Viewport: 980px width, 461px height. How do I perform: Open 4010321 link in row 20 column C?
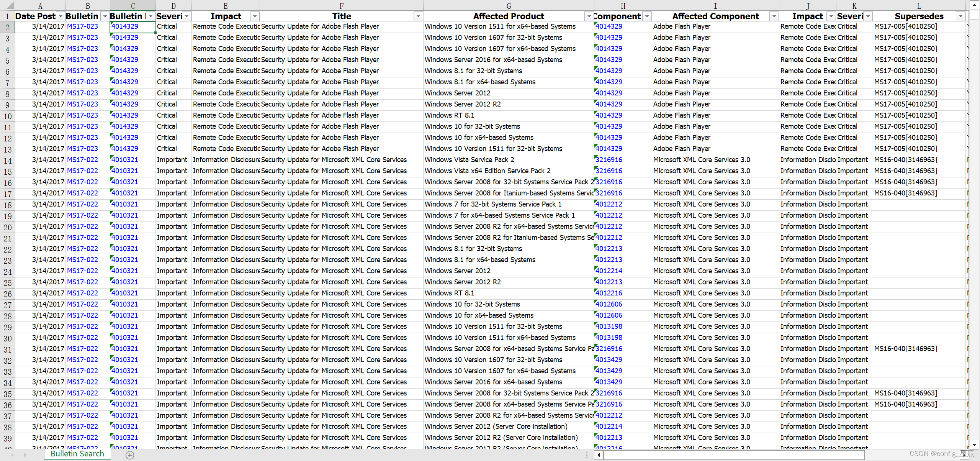pos(125,226)
